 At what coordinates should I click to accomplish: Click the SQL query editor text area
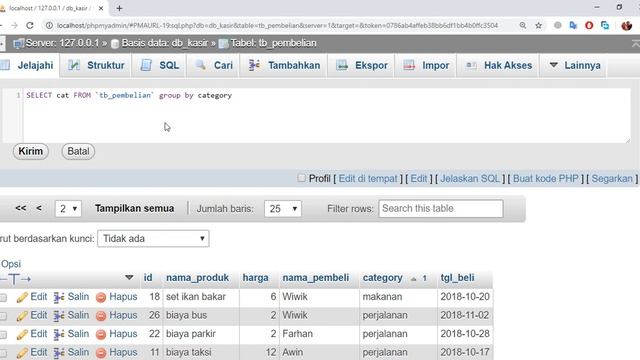pos(326,116)
